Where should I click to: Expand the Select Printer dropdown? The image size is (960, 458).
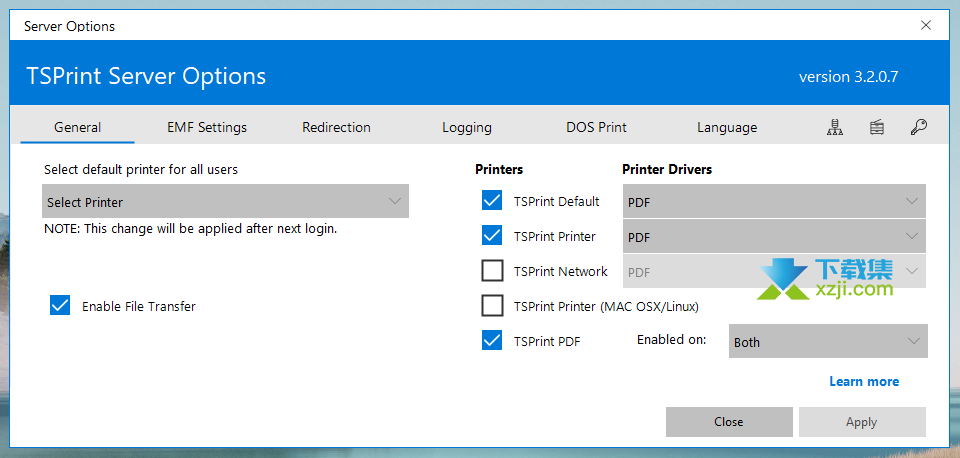click(x=225, y=201)
